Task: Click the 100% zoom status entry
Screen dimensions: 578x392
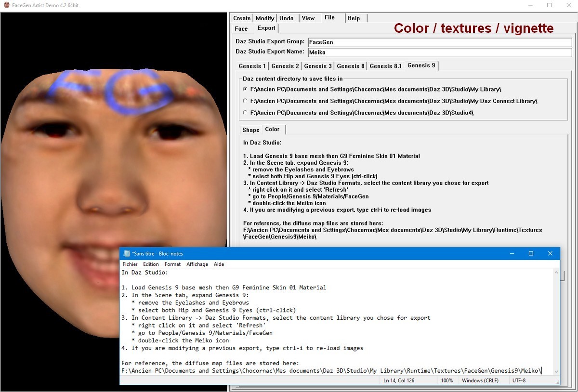Action: [x=447, y=380]
